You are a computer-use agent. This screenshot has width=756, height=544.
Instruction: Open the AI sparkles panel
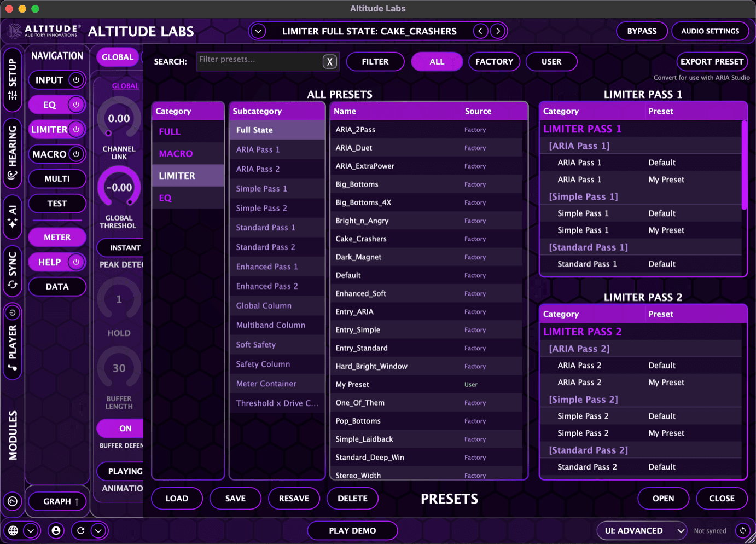(x=12, y=217)
